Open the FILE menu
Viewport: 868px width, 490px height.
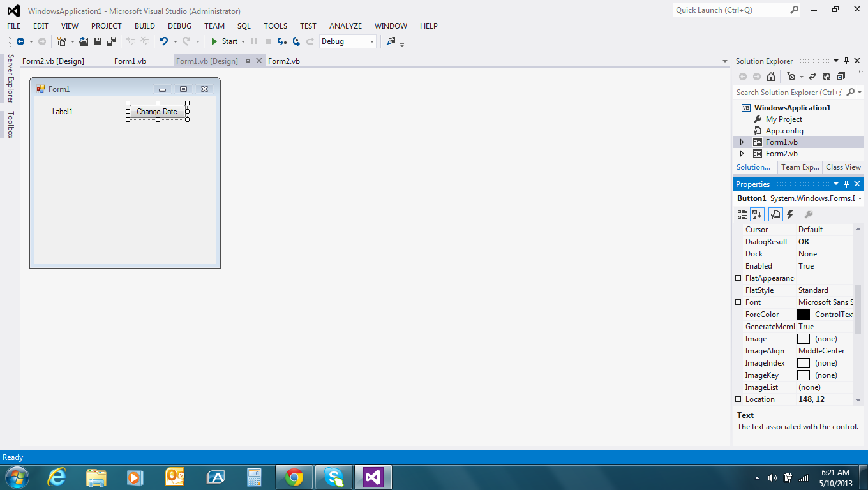(14, 26)
